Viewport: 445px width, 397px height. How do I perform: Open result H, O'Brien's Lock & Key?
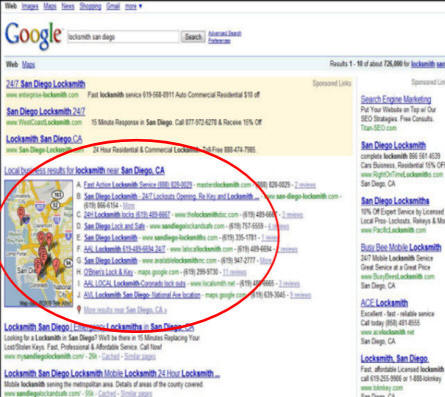(108, 272)
